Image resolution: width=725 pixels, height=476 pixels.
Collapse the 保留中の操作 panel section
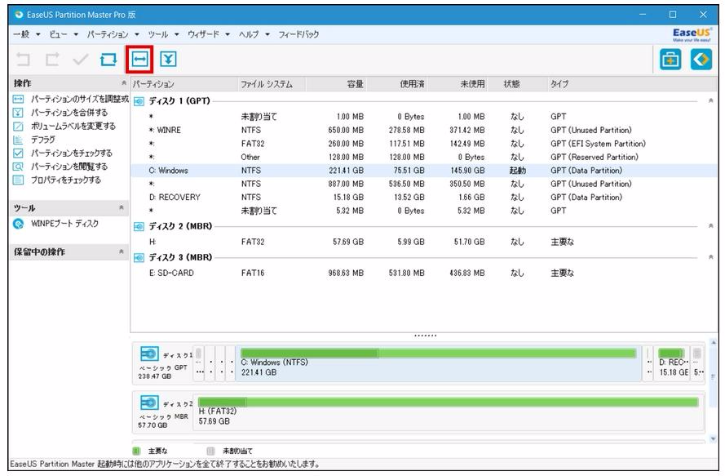(x=121, y=252)
